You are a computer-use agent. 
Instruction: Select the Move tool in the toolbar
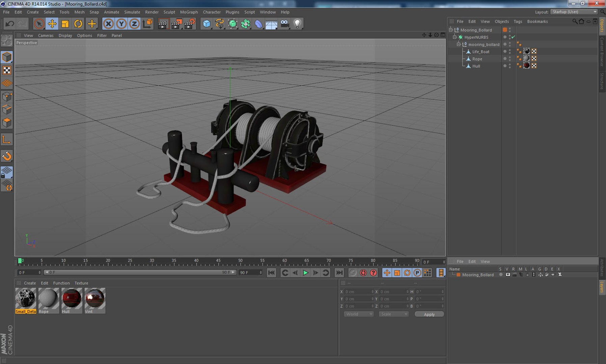coord(52,24)
